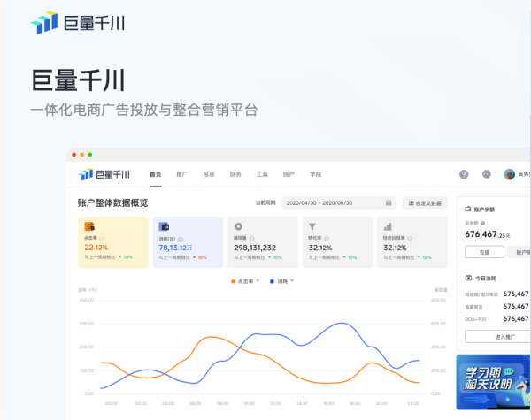Click the info icon beside 投资回报率 label
The image size is (531, 420).
[410, 238]
